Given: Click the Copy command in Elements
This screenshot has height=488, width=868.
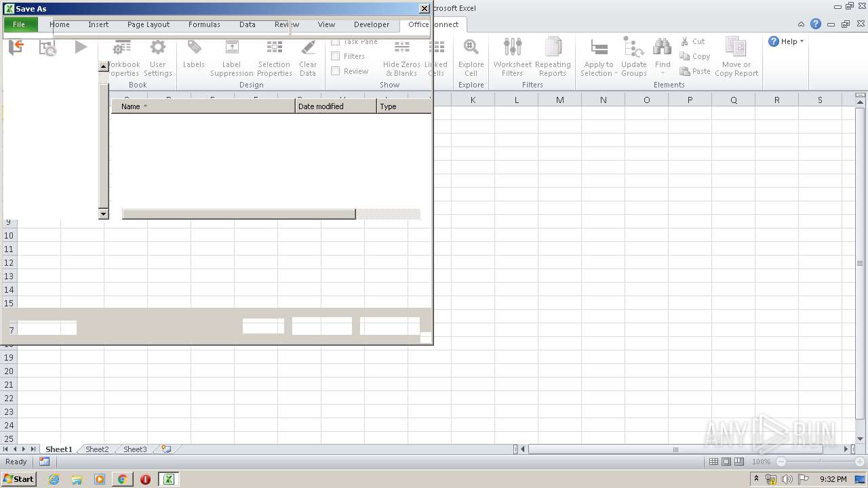Looking at the screenshot, I should coord(695,56).
